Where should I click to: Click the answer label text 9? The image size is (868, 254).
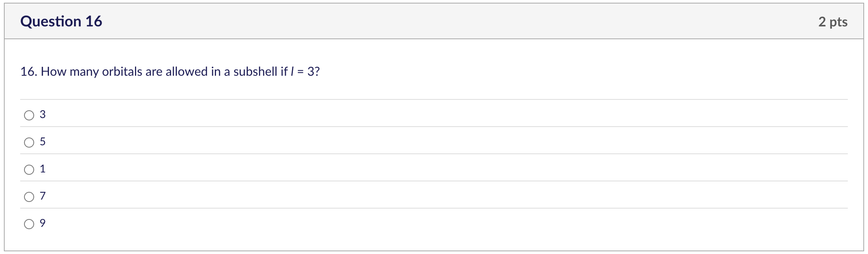point(43,223)
